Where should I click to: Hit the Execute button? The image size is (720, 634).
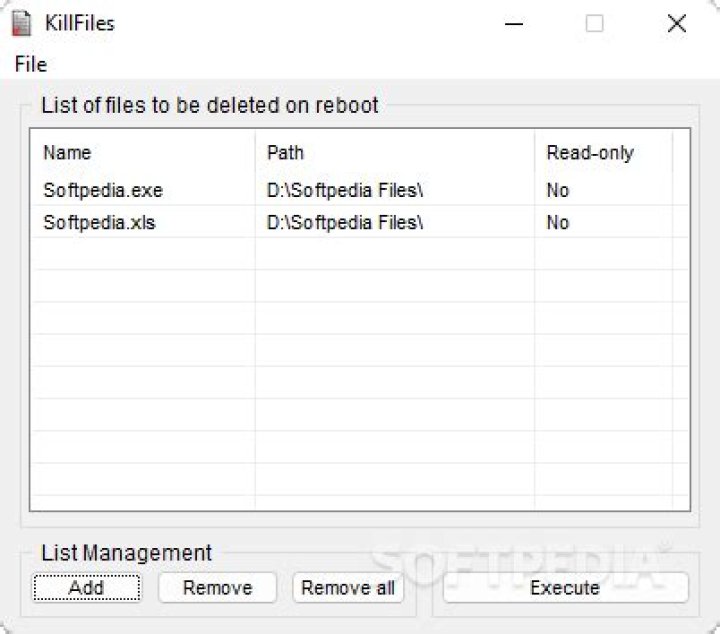[x=565, y=588]
